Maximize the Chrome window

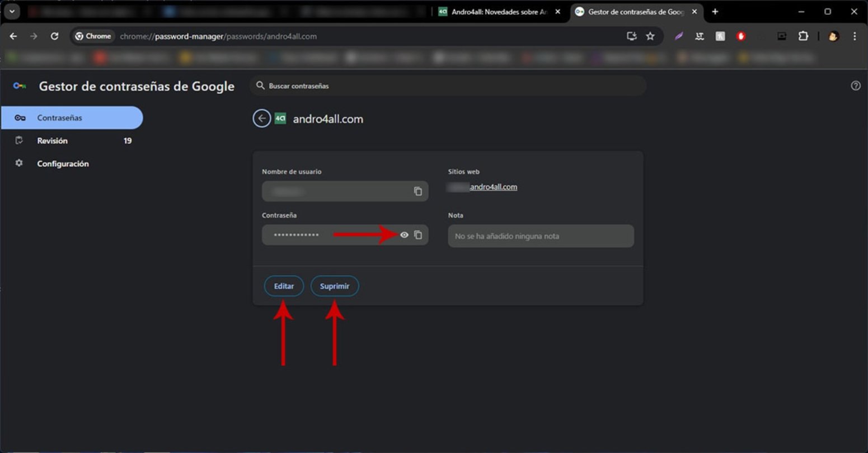pos(828,11)
